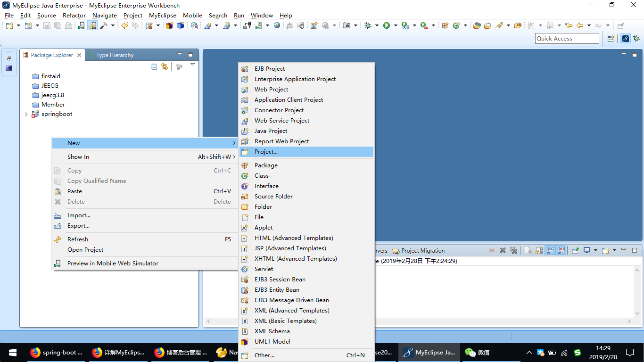Open the MyEclipse menu
This screenshot has height=362, width=644.
[163, 15]
